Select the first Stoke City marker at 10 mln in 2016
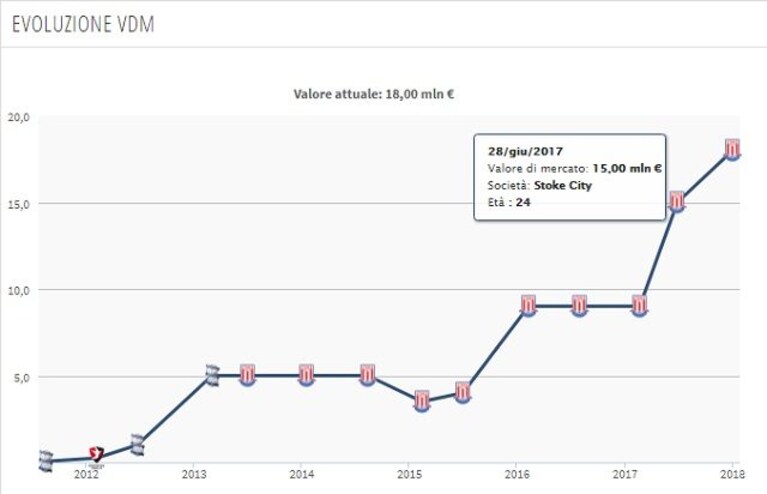 528,306
